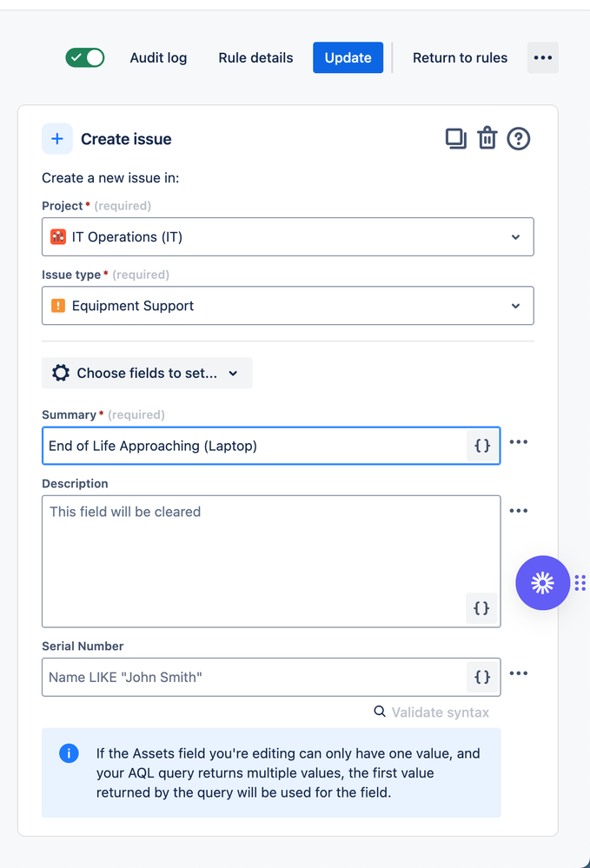
Task: Open the Project dropdown
Action: coord(288,237)
